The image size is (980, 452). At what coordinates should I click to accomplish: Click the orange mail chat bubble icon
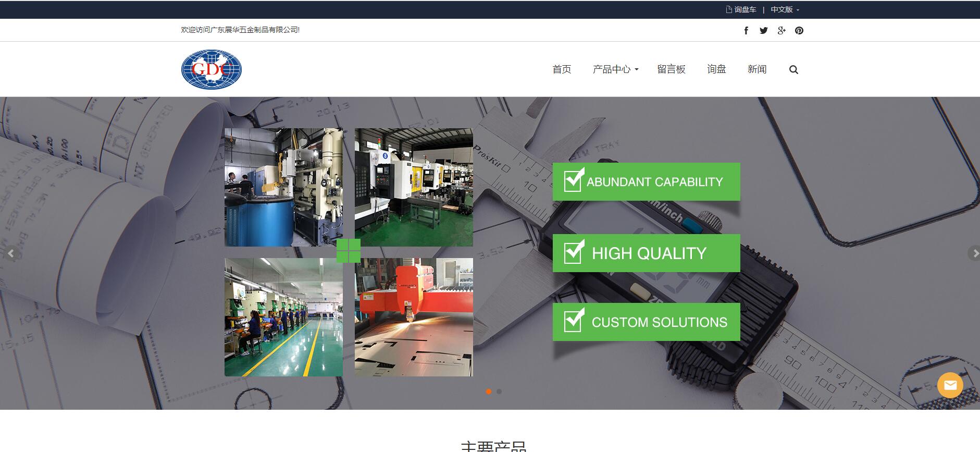click(950, 385)
